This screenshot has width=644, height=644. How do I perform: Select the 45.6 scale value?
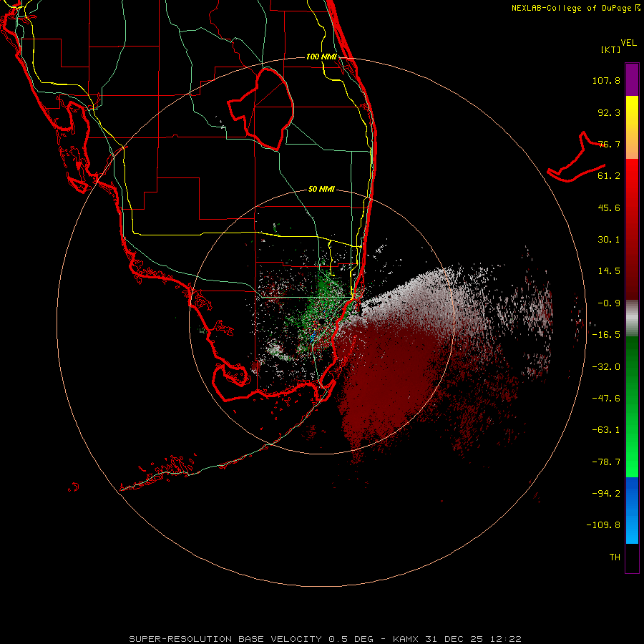(609, 208)
